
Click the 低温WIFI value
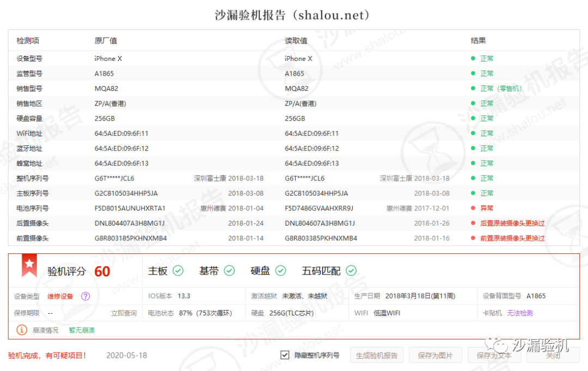pyautogui.click(x=387, y=313)
